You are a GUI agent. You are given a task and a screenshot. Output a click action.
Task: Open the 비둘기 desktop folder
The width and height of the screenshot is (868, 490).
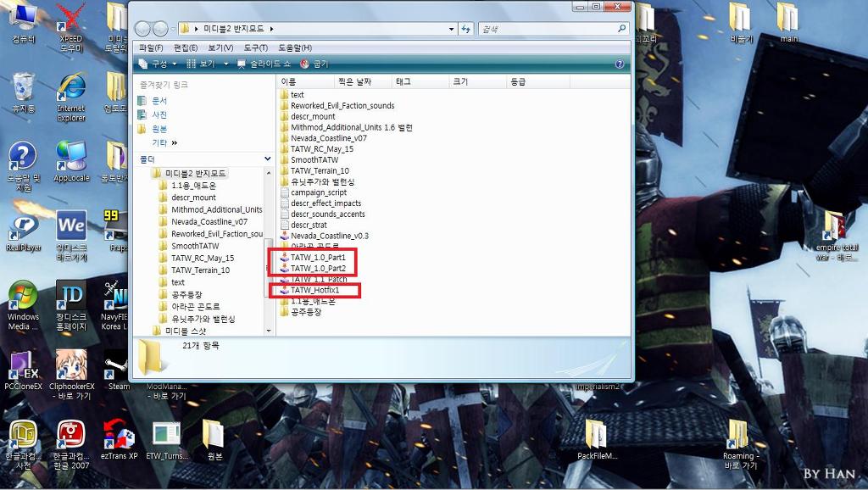point(741,23)
